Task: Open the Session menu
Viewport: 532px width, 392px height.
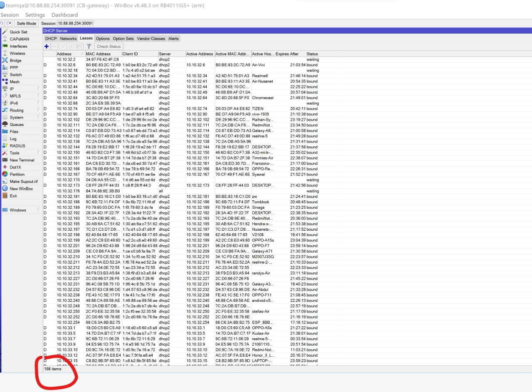Action: pyautogui.click(x=10, y=15)
